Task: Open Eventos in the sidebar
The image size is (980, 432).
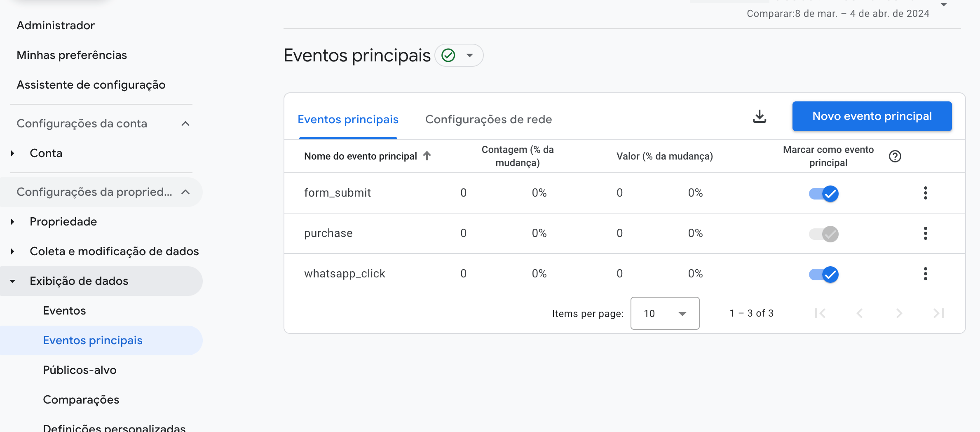Action: click(64, 311)
